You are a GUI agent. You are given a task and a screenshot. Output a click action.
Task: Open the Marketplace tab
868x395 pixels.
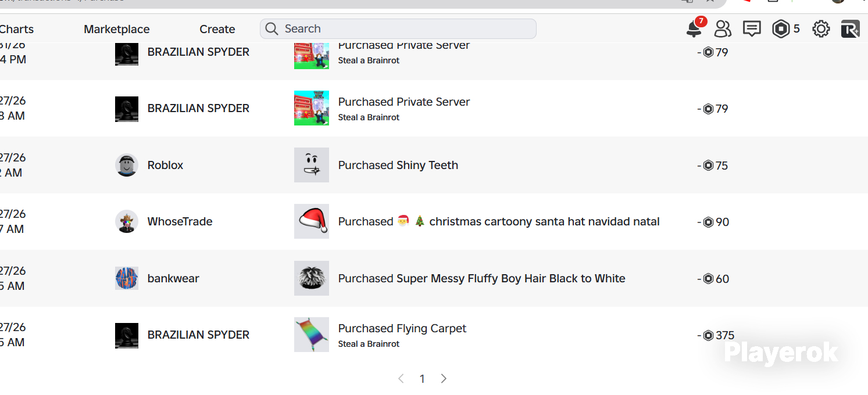pyautogui.click(x=117, y=29)
